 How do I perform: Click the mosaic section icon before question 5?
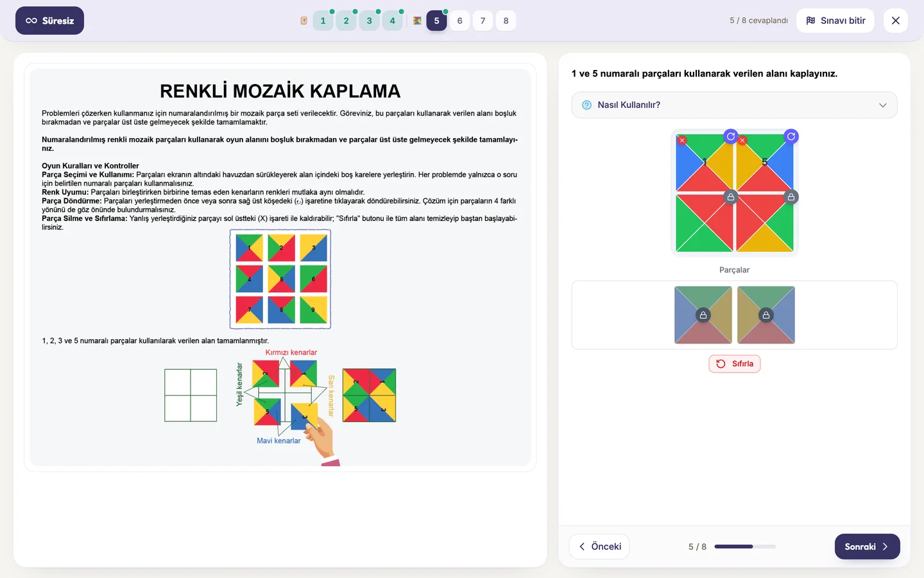click(417, 21)
